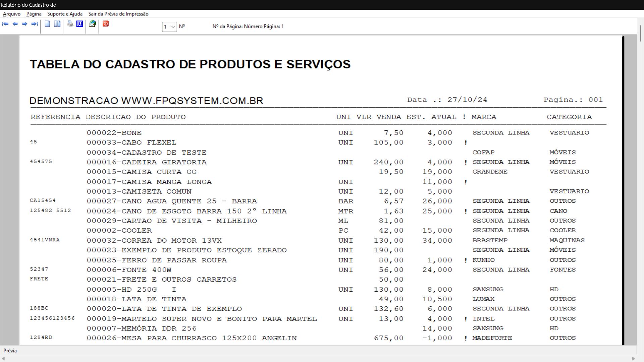Open the Suporte e Ajuda menu
Screen dimensions: 644x362
[65, 14]
